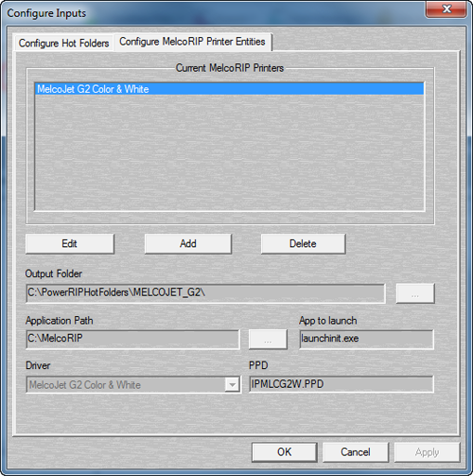Close the Configure Inputs dialog
This screenshot has width=473, height=476.
[x=447, y=9]
